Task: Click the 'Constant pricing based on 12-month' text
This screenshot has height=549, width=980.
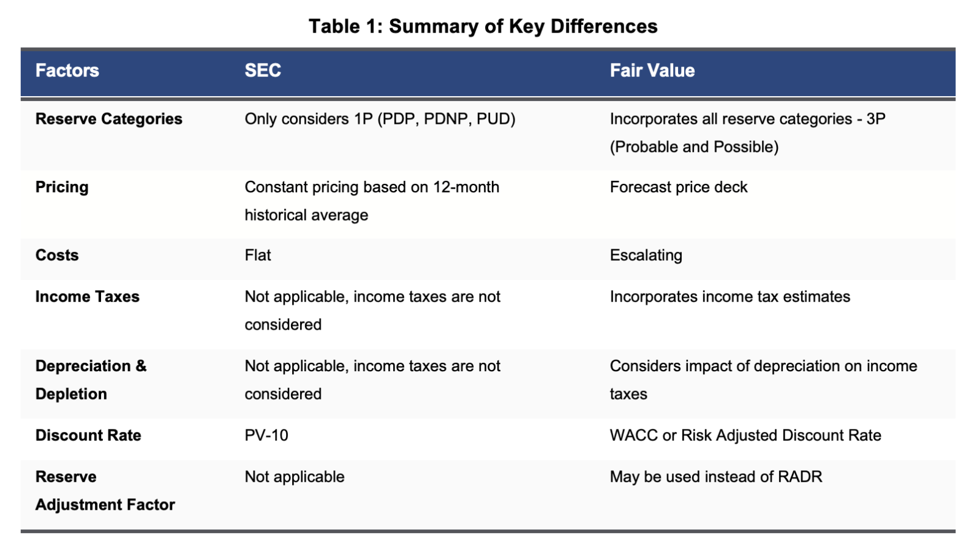Action: 372,187
